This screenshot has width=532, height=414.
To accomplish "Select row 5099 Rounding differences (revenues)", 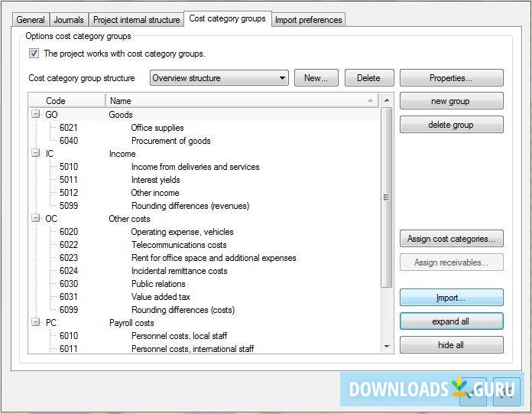I will point(203,206).
